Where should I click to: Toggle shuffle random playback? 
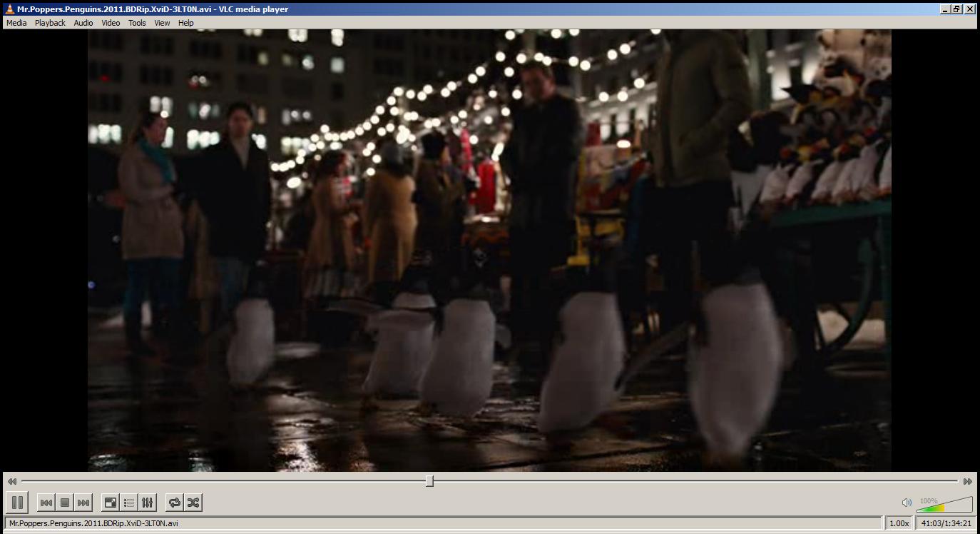193,503
